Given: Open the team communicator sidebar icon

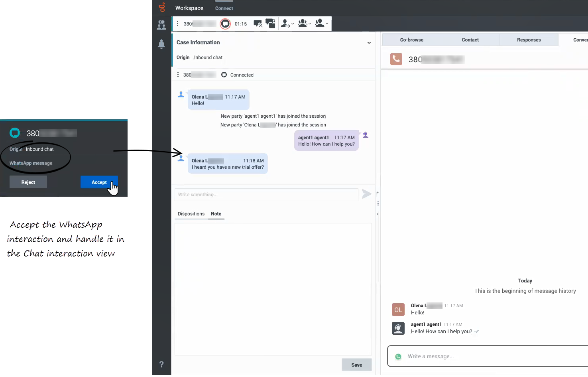Looking at the screenshot, I should [x=161, y=25].
